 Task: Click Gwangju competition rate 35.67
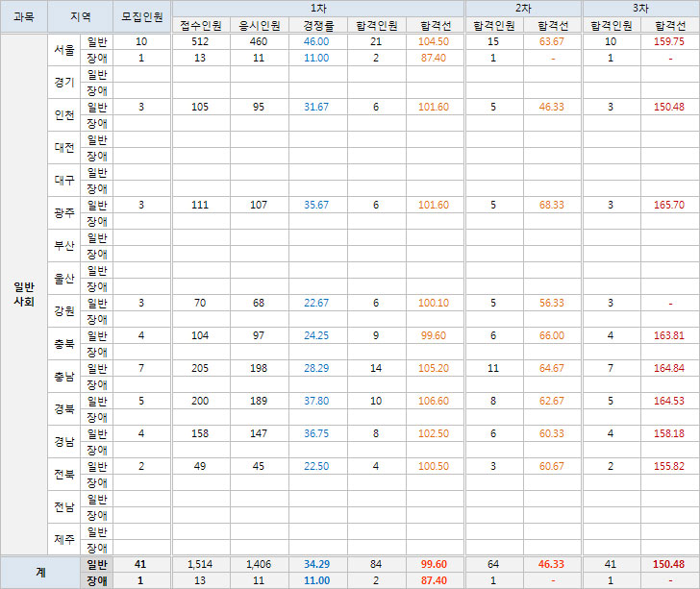(x=316, y=205)
